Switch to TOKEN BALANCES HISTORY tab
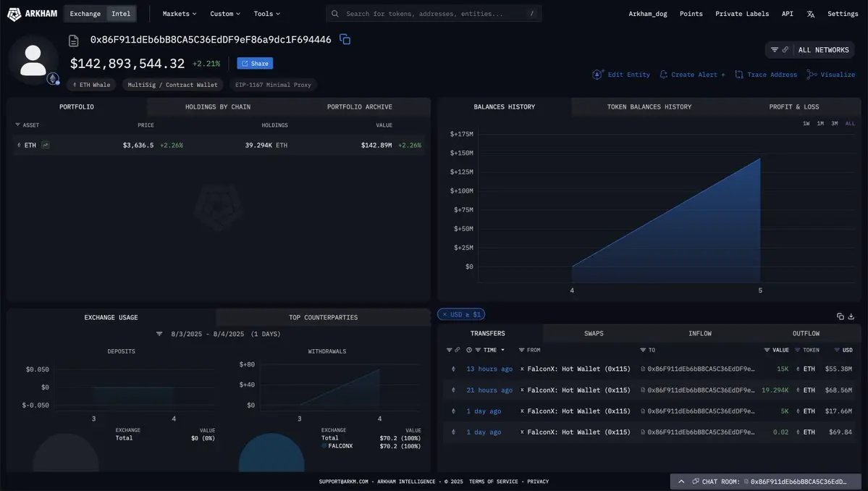This screenshot has width=868, height=491. click(x=649, y=107)
